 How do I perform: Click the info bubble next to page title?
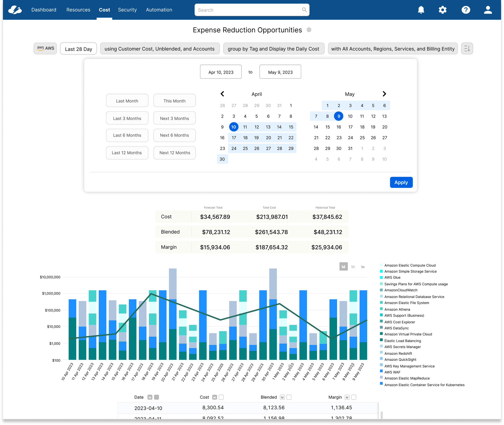pyautogui.click(x=309, y=30)
